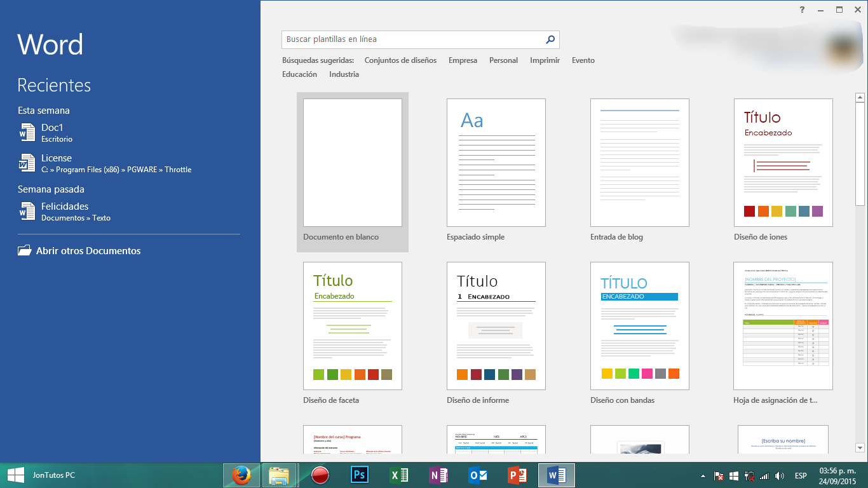Open the calendar template thumbnail
The width and height of the screenshot is (868, 488).
[496, 439]
